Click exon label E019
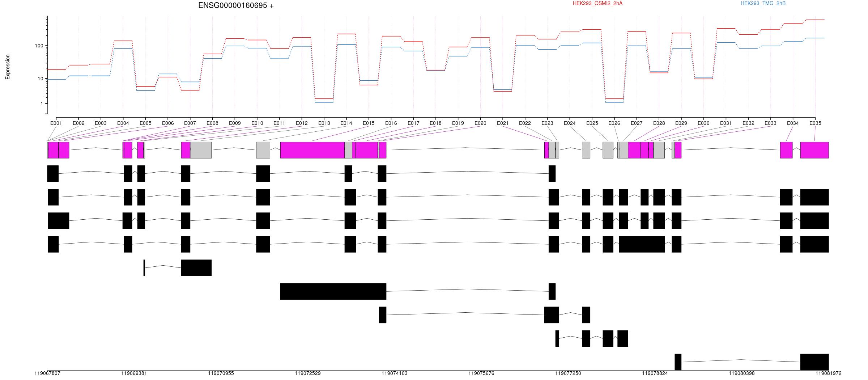 (x=458, y=123)
